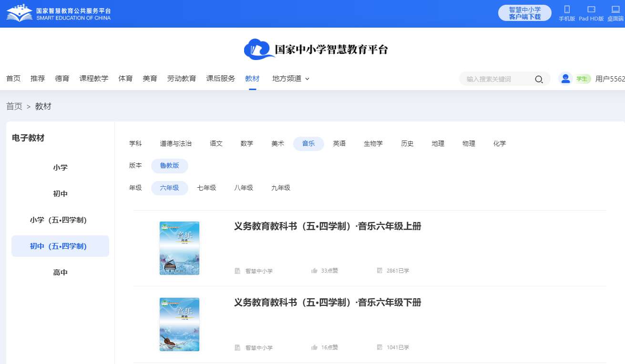Filter by subject 物理
This screenshot has width=625, height=364.
tap(469, 143)
